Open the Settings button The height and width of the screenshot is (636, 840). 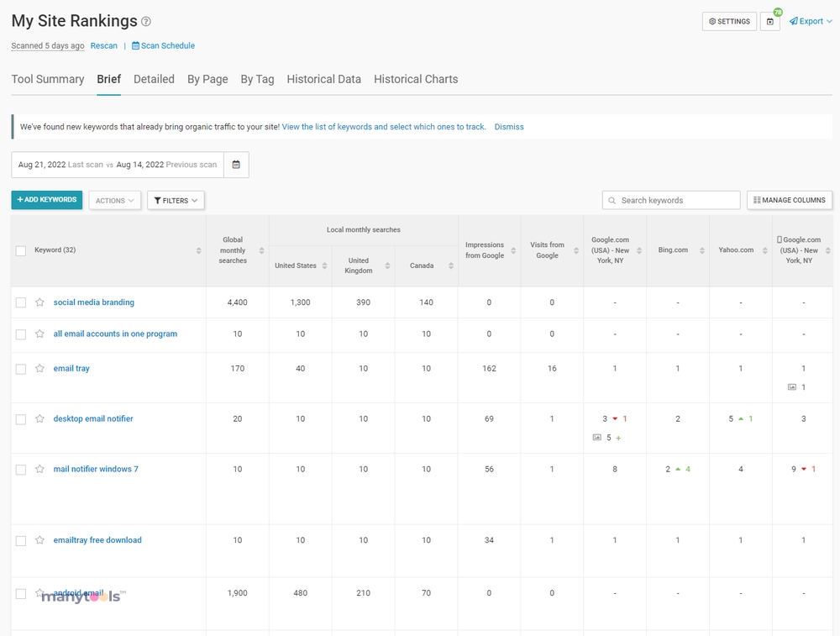(729, 22)
